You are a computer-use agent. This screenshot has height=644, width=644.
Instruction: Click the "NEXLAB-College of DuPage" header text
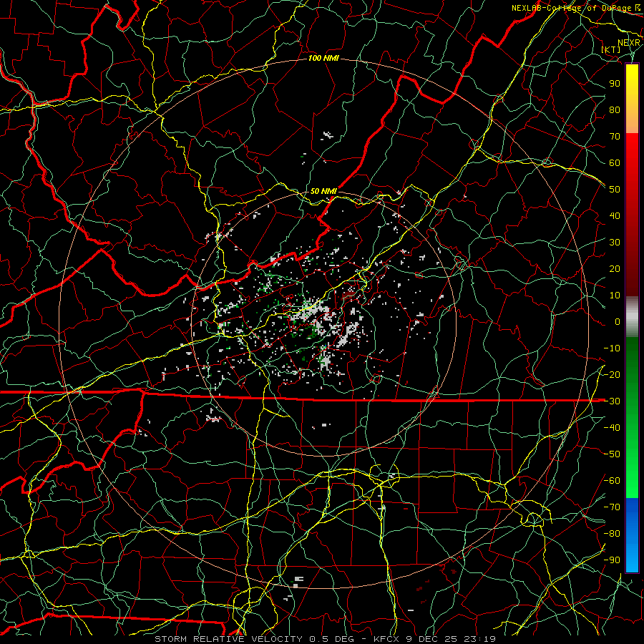pos(572,8)
